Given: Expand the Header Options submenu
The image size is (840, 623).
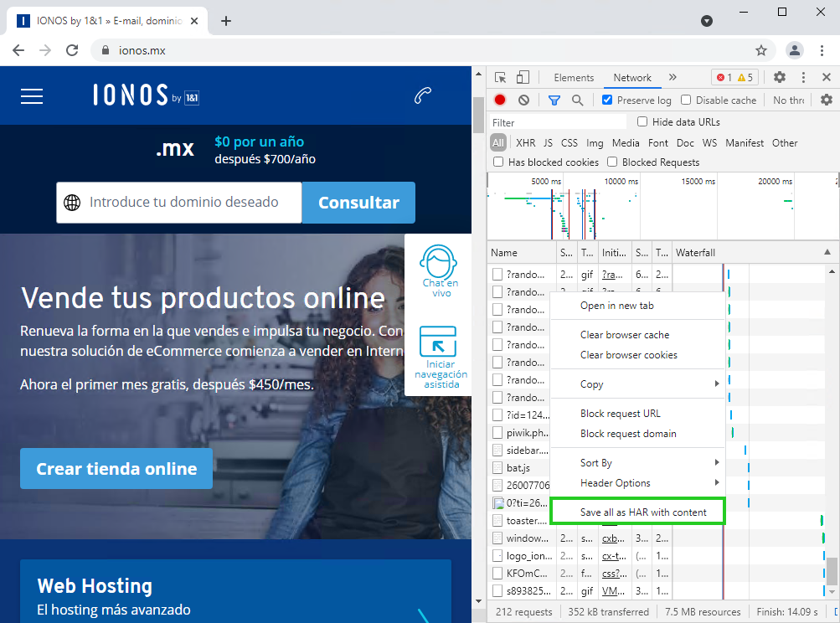Looking at the screenshot, I should pos(637,483).
